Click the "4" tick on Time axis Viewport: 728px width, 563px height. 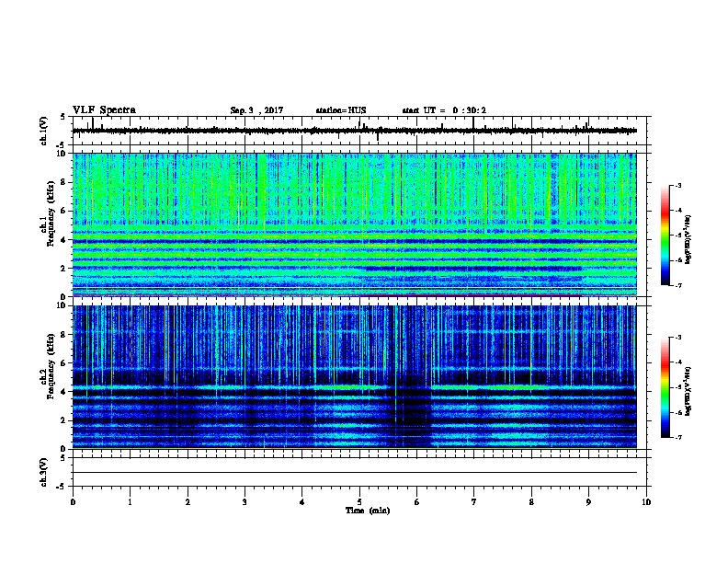click(x=302, y=501)
